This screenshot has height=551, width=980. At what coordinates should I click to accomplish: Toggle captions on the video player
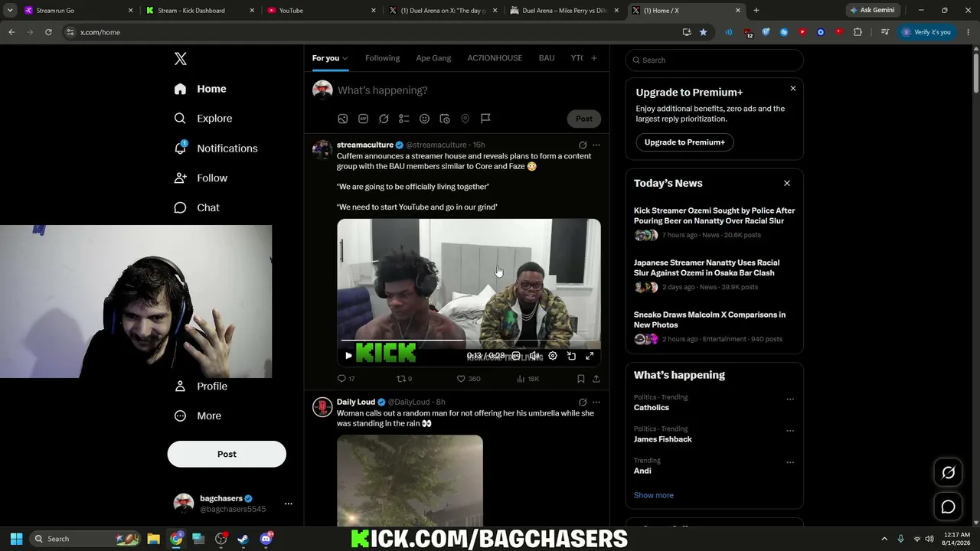point(516,356)
